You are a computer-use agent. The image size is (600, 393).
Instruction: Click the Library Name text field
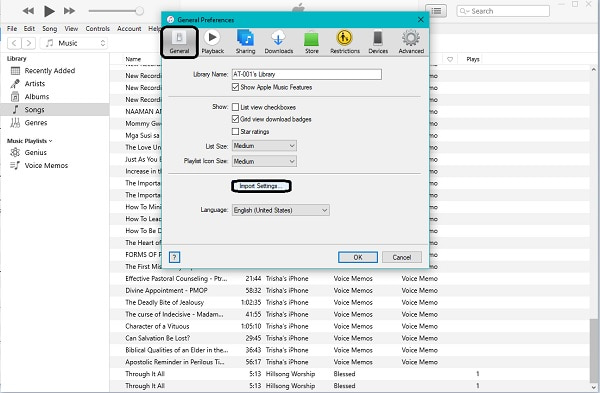[307, 74]
